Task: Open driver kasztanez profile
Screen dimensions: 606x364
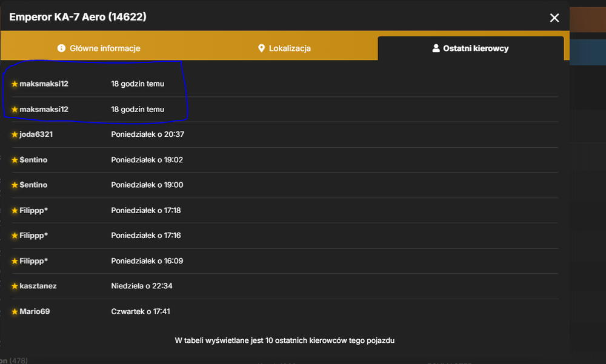Action: [38, 286]
